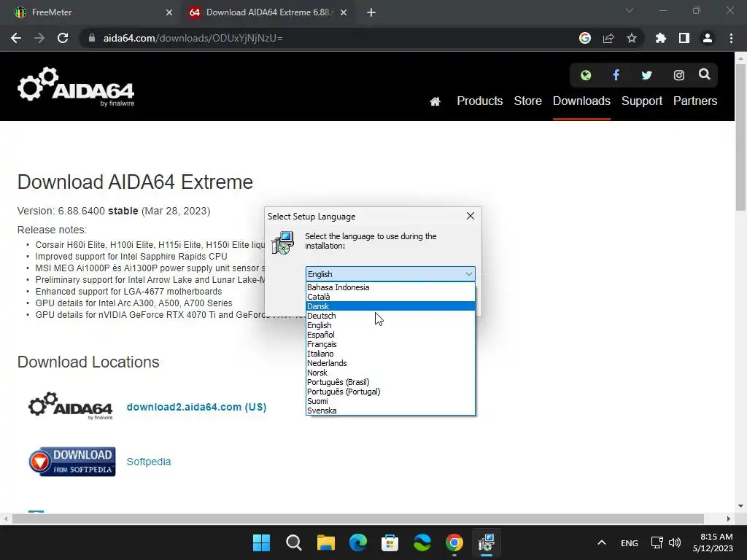Bookmark this page with the star icon
747x560 pixels.
point(632,38)
